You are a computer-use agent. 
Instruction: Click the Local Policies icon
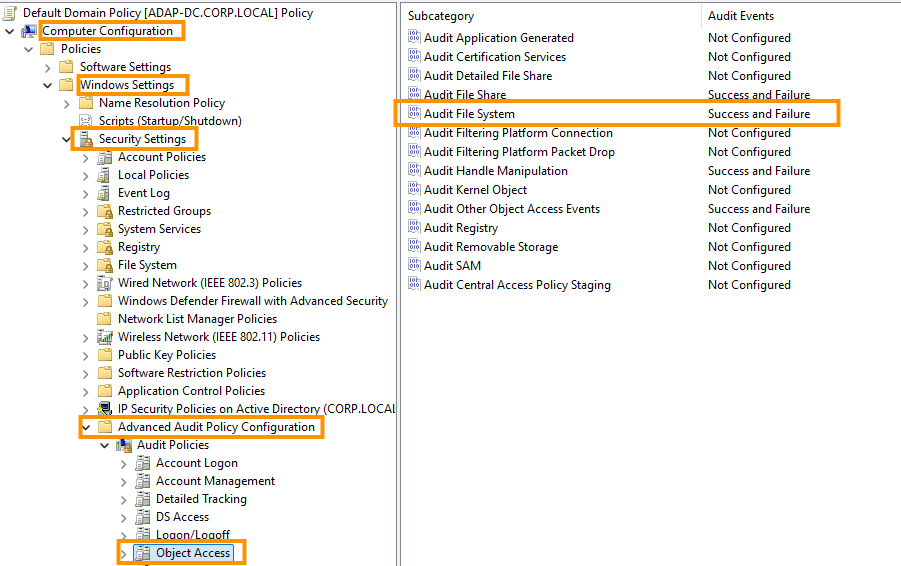(x=105, y=175)
